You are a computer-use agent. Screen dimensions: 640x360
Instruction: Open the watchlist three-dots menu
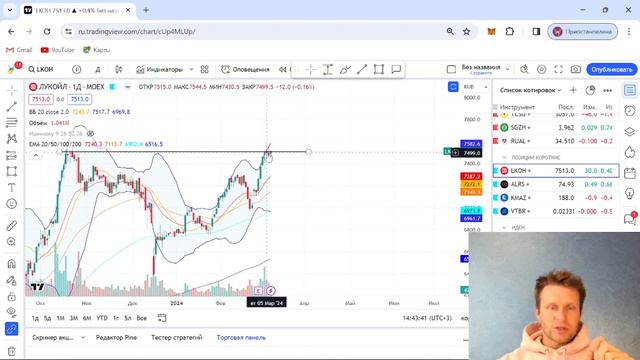[607, 90]
